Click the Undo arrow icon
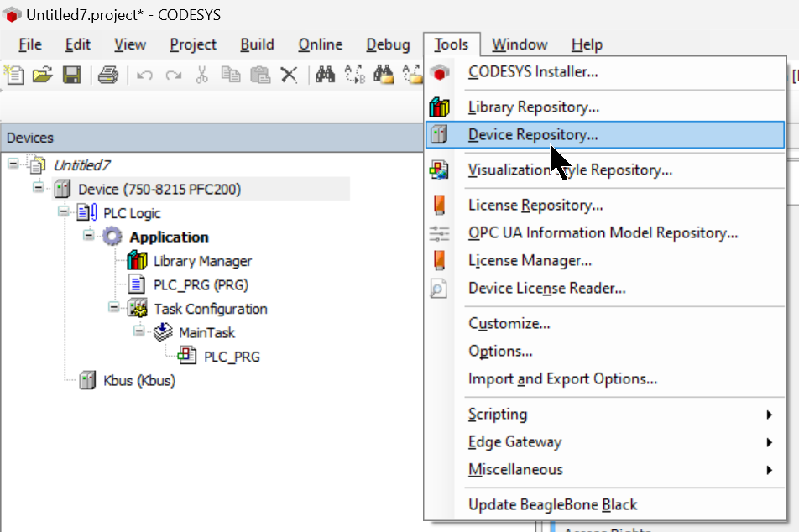 [144, 76]
